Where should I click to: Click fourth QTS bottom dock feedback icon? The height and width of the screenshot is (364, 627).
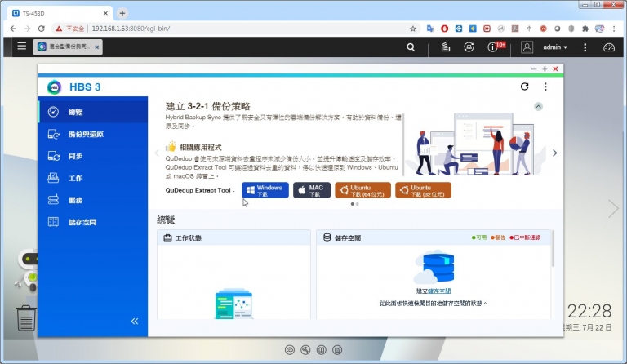pos(337,350)
